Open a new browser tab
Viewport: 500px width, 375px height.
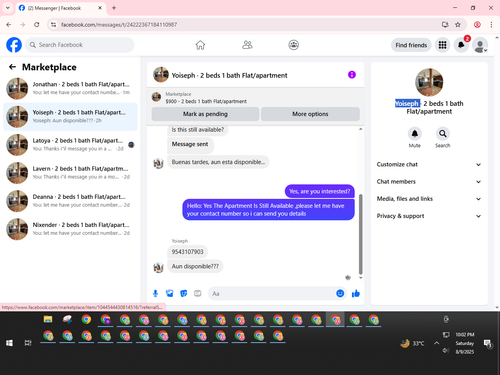click(114, 8)
